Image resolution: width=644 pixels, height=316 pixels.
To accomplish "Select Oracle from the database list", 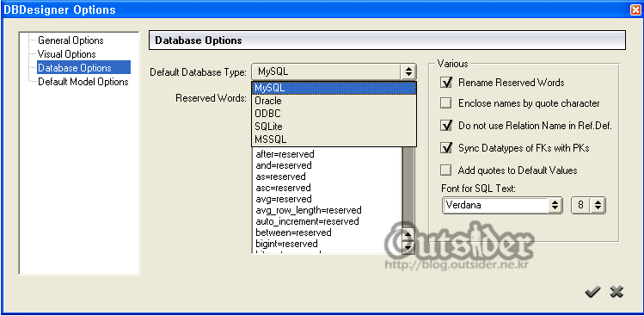I will pyautogui.click(x=334, y=101).
